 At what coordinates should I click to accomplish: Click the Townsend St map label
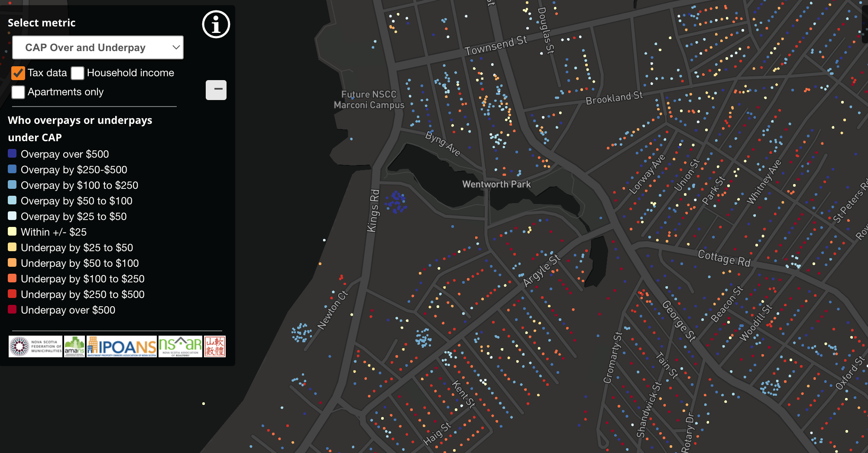tap(496, 45)
